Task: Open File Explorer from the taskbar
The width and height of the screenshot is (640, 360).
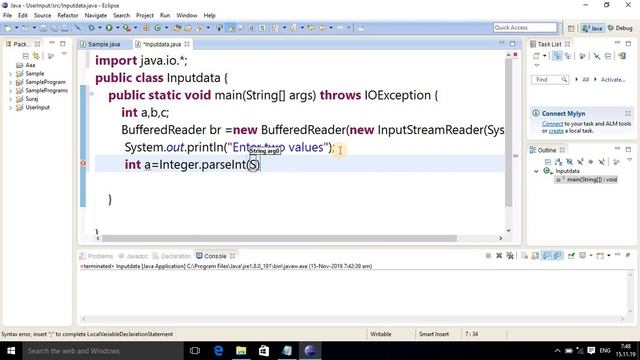Action: coord(241,351)
